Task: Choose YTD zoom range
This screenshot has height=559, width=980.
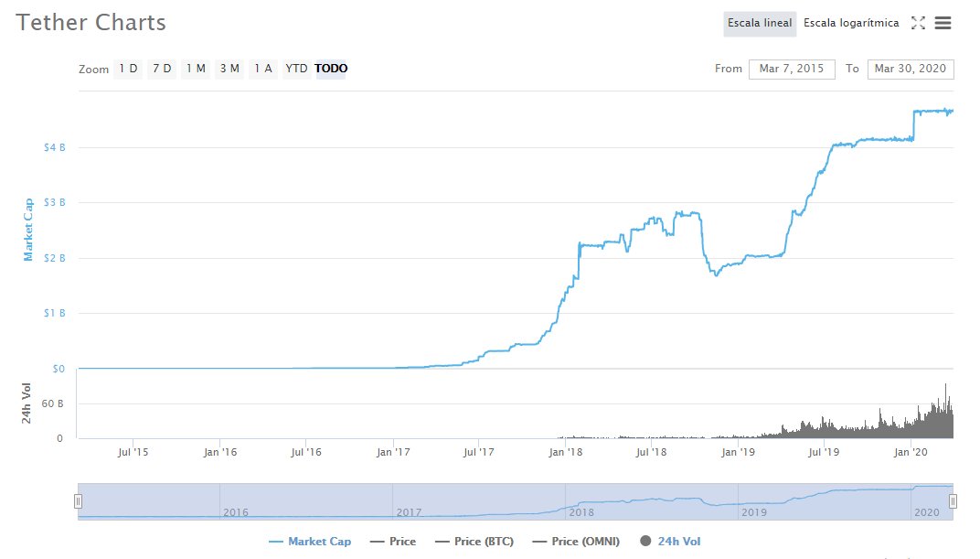Action: point(296,69)
